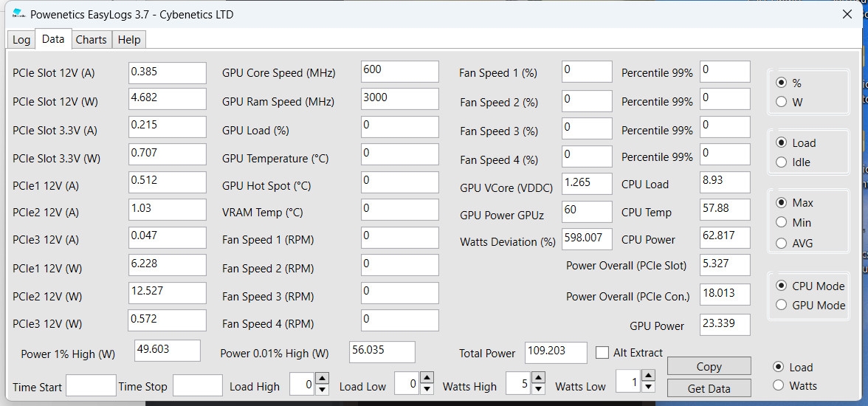Choose the Idle radio option
Screen dimensions: 868x406
point(782,162)
